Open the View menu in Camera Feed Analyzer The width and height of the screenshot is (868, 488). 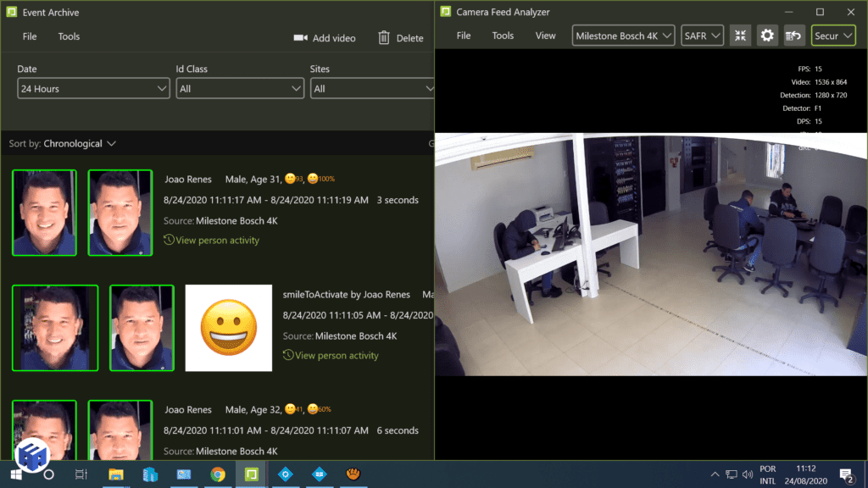(x=545, y=35)
